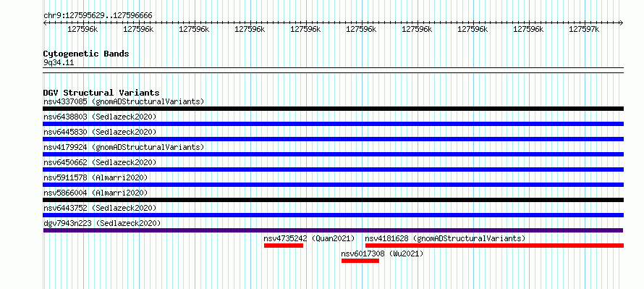Image resolution: width=644 pixels, height=289 pixels.
Task: Open dgv7943n223 (Sedlazeck2020) variant label
Action: click(x=102, y=223)
